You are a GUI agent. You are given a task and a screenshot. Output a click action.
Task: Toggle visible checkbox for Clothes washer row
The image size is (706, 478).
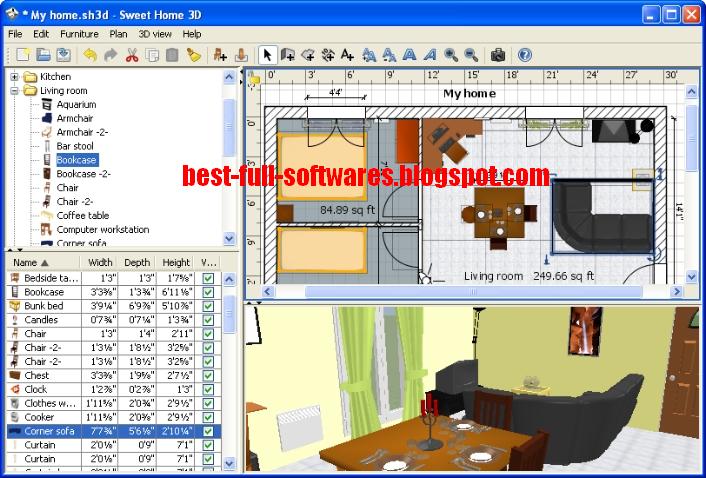pos(208,403)
